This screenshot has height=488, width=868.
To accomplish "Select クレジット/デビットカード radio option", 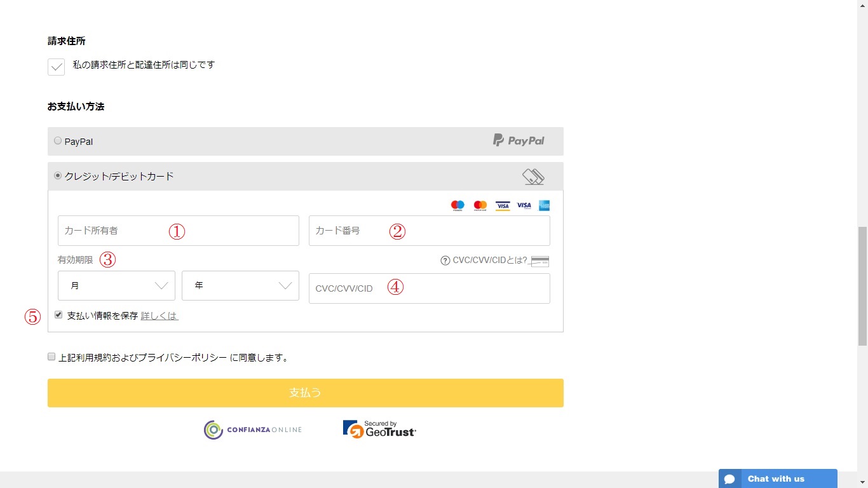I will 58,176.
